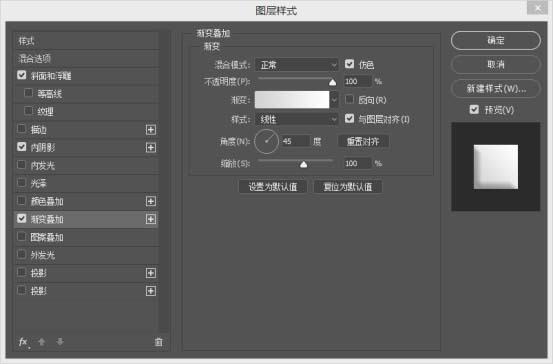Click the plus icon next to 描边
The height and width of the screenshot is (364, 554).
[151, 130]
